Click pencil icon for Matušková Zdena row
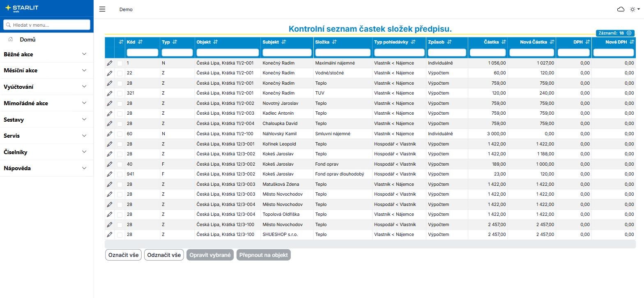Viewport: 644px width, 298px height. click(x=109, y=185)
